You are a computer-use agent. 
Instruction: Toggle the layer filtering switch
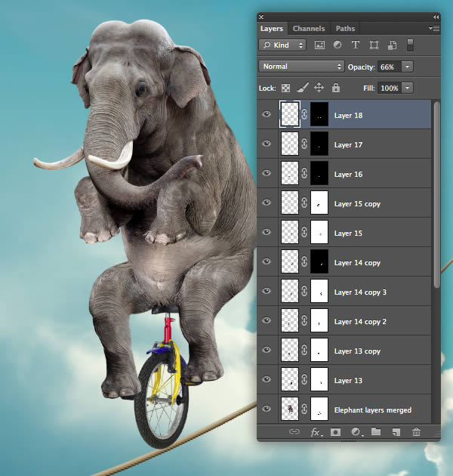[x=410, y=45]
